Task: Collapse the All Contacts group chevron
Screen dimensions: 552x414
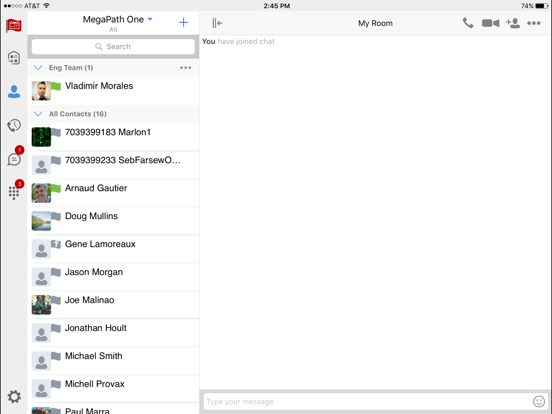Action: [38, 114]
